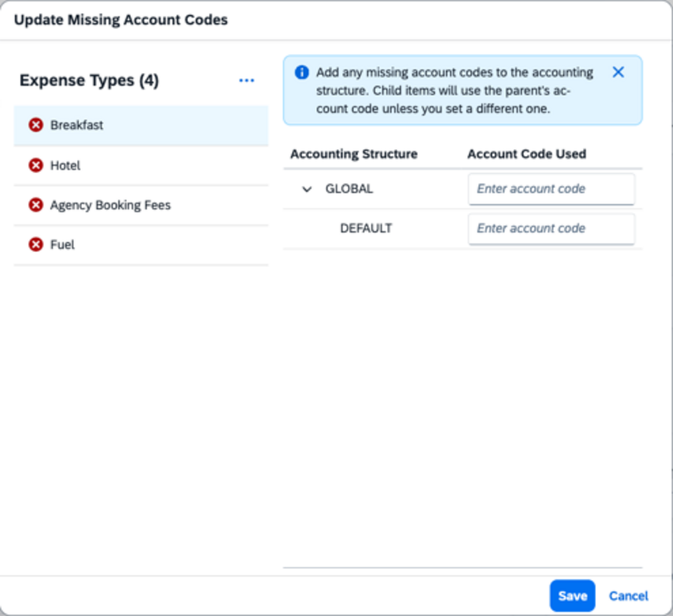Cancel the Update Missing Account Codes dialog
This screenshot has height=616, width=673.
628,596
